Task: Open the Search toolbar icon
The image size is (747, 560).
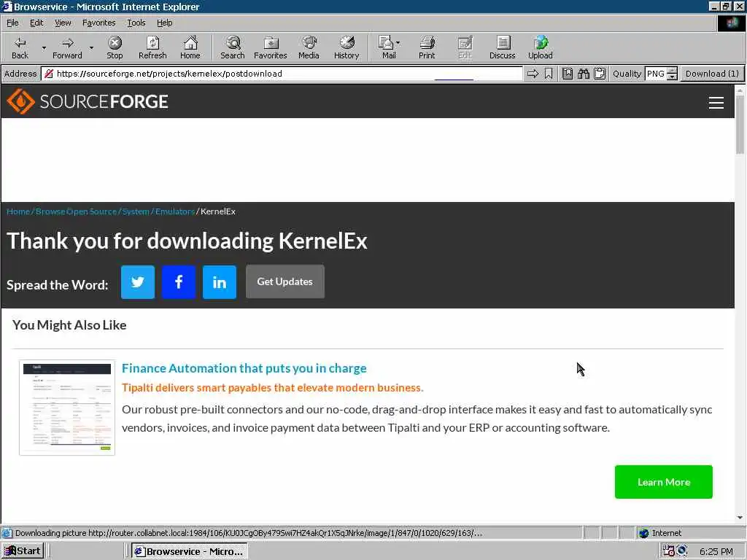Action: pos(233,47)
